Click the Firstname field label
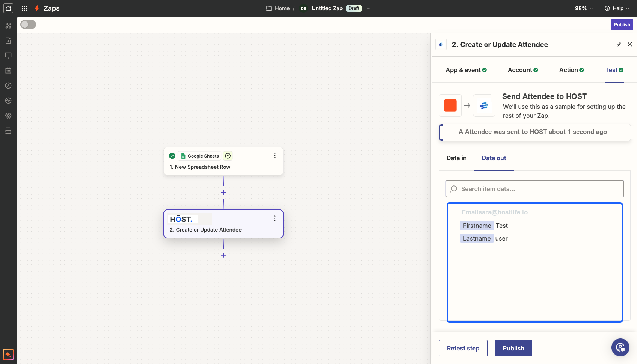This screenshot has width=637, height=364. coord(477,226)
